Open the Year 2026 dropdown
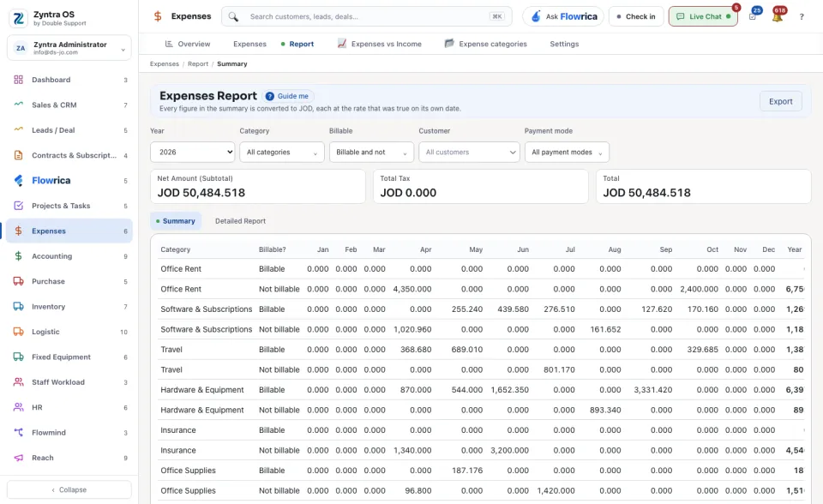Screen dimensions: 823x504 coord(193,153)
